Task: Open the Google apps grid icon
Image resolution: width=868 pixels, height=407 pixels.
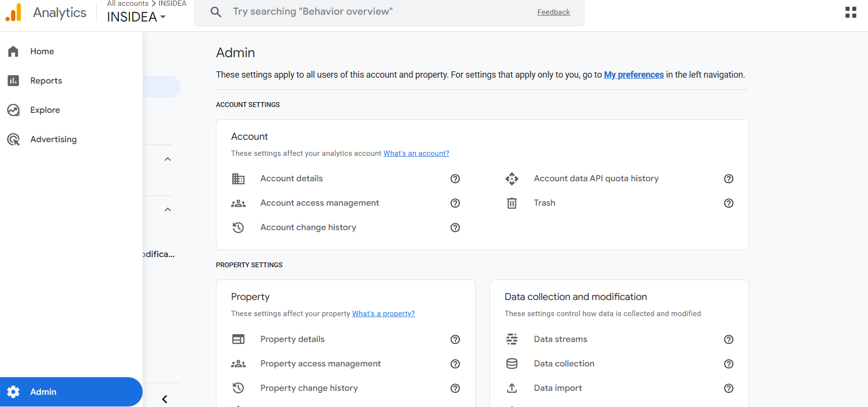Action: (x=851, y=12)
